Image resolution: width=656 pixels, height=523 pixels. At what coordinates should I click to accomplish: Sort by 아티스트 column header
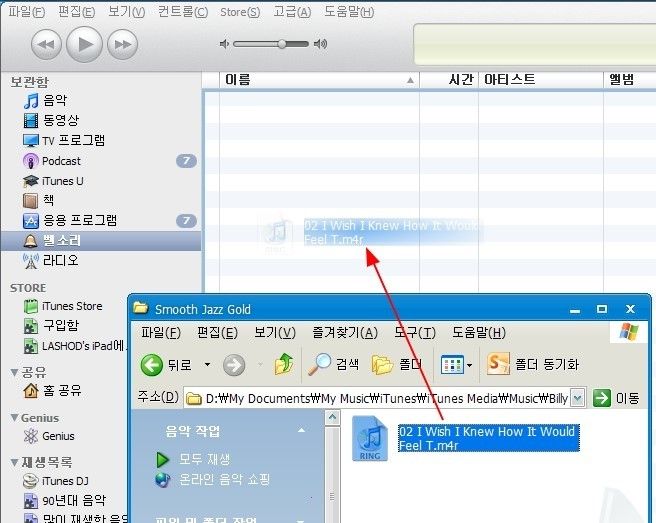point(541,79)
